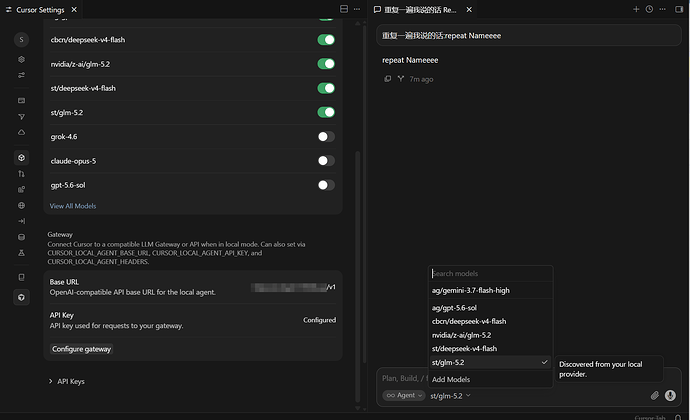This screenshot has height=420, width=690.
Task: Enable the grok-4.6 model
Action: tap(326, 136)
